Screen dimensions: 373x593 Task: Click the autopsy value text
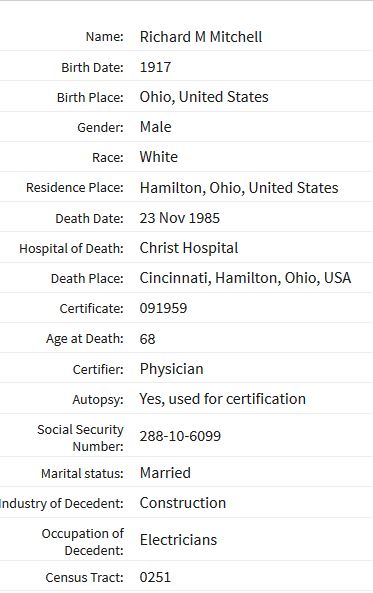[x=222, y=399]
